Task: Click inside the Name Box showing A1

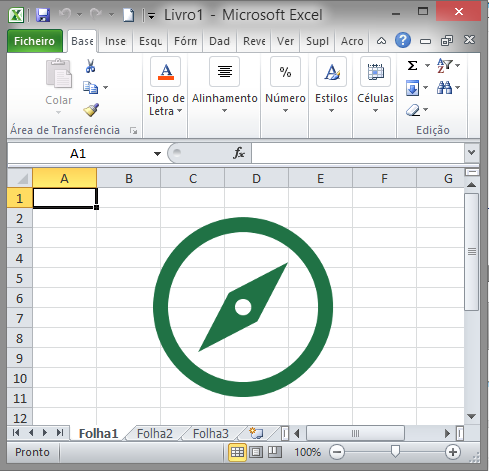Action: pos(78,154)
